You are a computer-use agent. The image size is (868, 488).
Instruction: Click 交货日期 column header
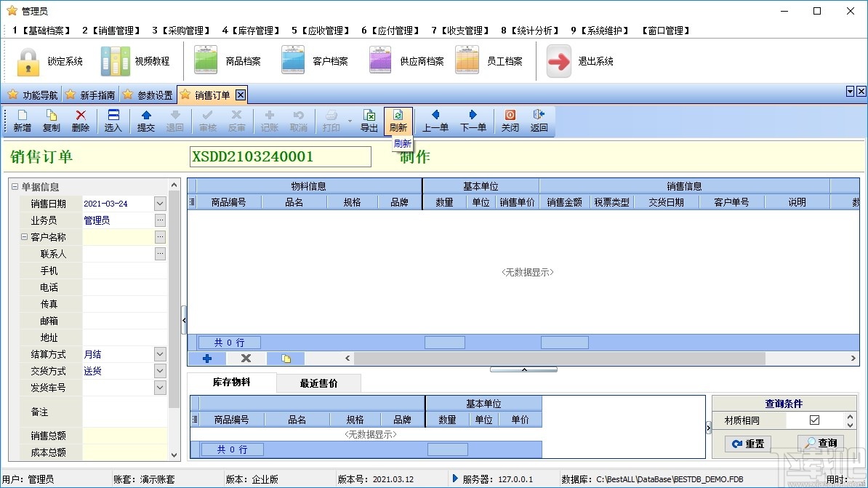tap(666, 202)
